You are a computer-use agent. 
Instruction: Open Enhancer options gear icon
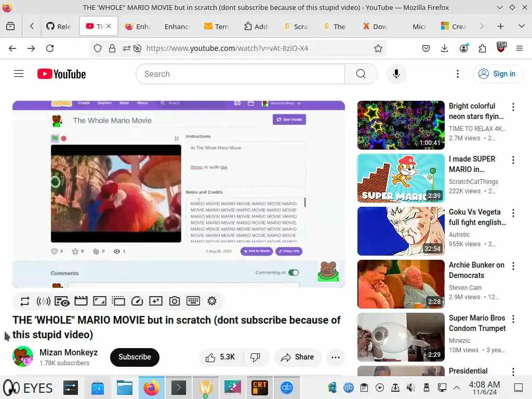coord(212,301)
